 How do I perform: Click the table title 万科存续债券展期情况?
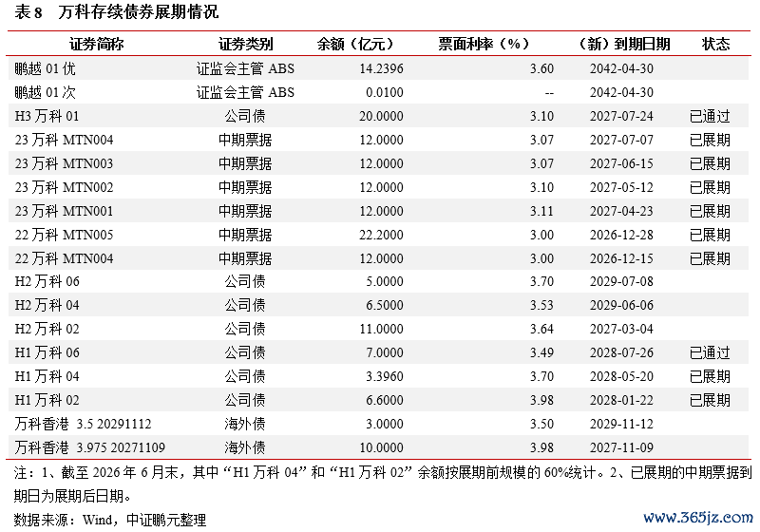point(138,11)
